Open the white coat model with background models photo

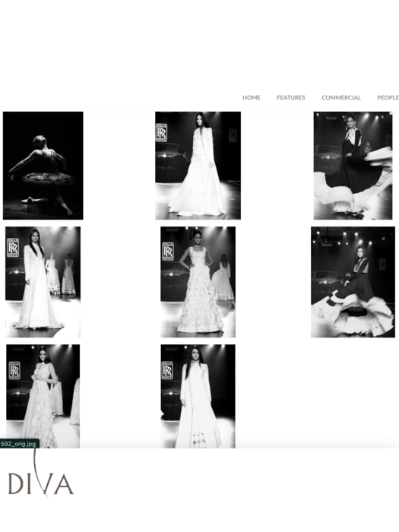pyautogui.click(x=43, y=282)
